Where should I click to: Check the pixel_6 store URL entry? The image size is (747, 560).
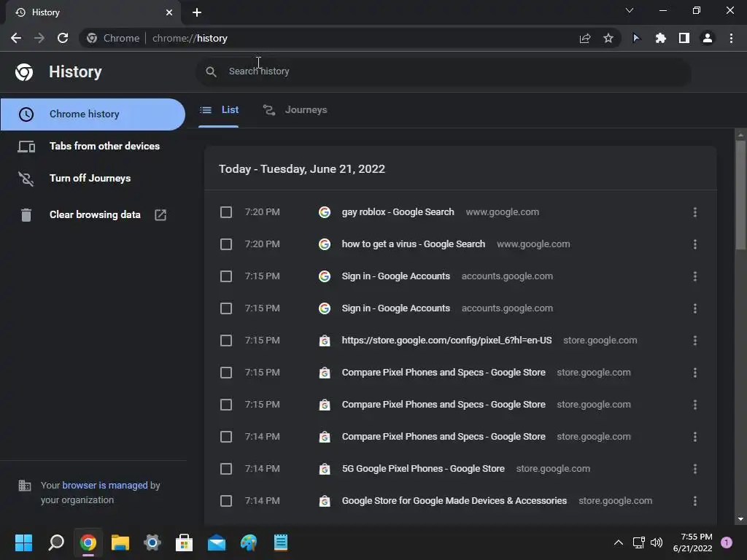click(x=226, y=341)
